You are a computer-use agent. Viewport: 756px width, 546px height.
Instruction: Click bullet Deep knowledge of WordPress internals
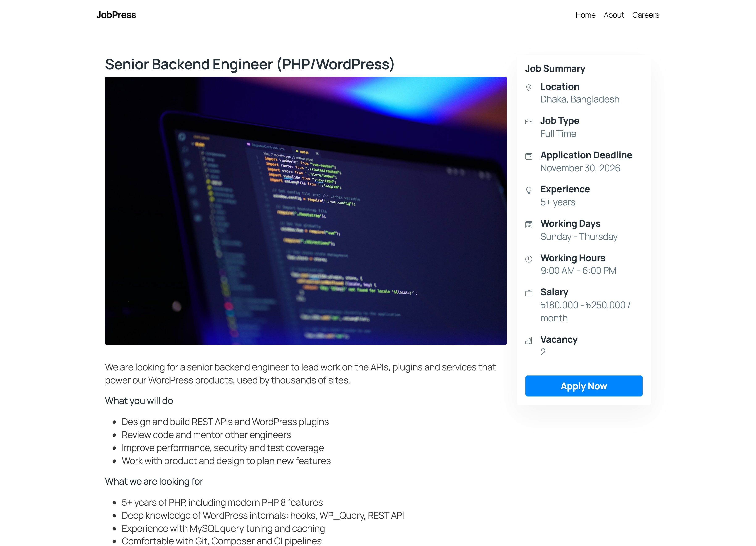tap(263, 515)
